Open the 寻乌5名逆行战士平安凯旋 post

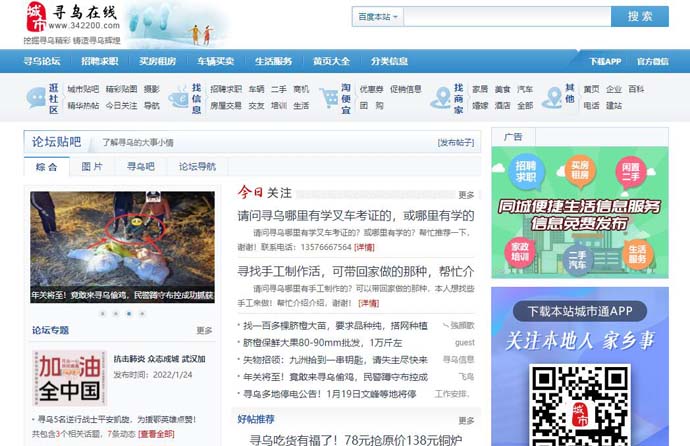[117, 420]
